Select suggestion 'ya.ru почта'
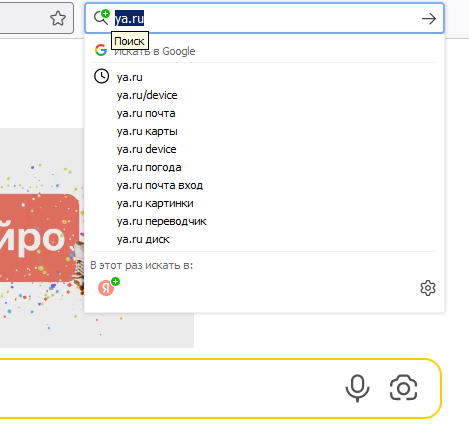The width and height of the screenshot is (469, 439). [264, 113]
